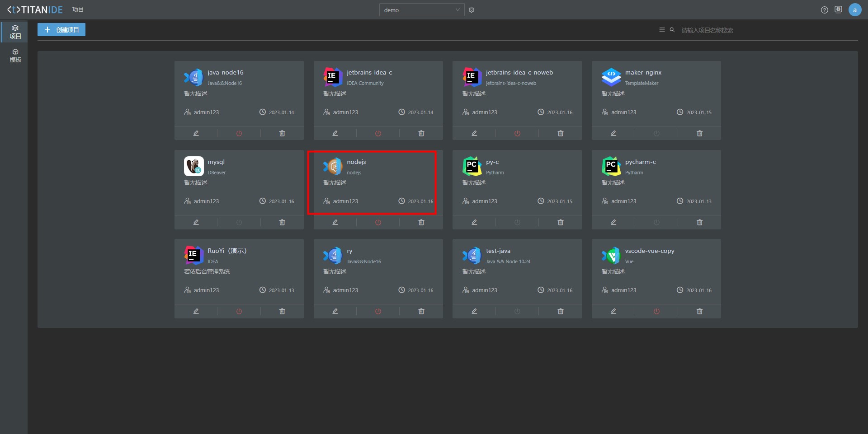Click the test-java project title
The height and width of the screenshot is (434, 868).
[498, 251]
